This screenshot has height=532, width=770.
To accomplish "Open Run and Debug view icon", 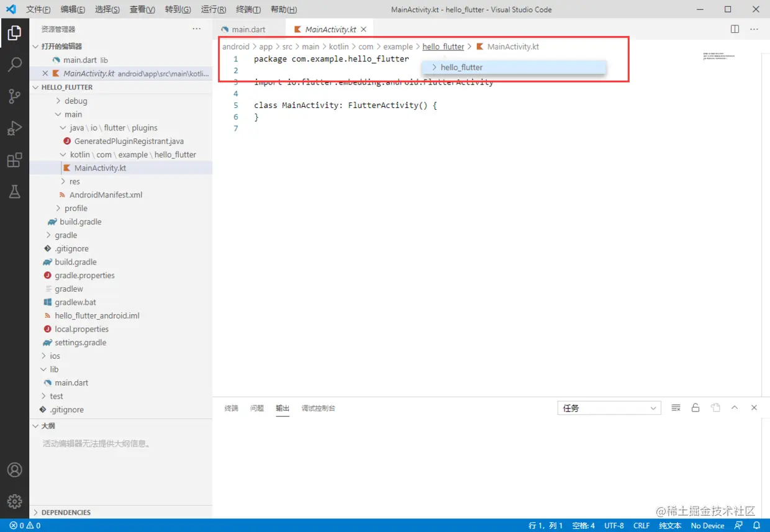I will tap(14, 128).
